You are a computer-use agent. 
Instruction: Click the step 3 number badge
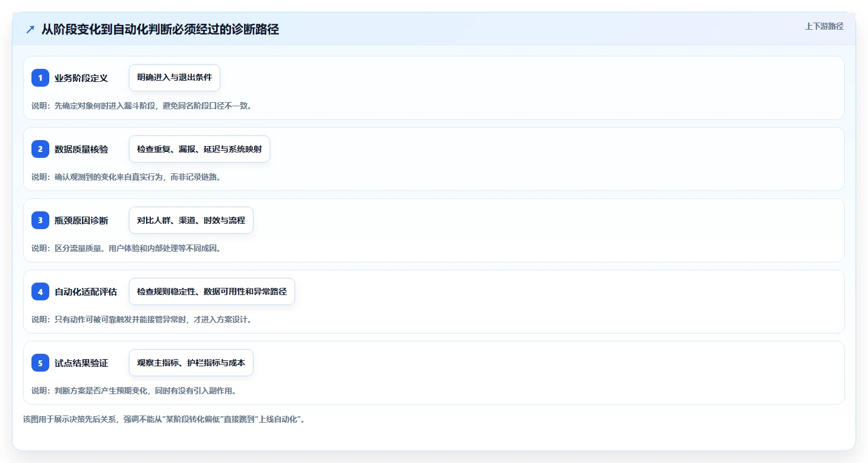[x=40, y=220]
